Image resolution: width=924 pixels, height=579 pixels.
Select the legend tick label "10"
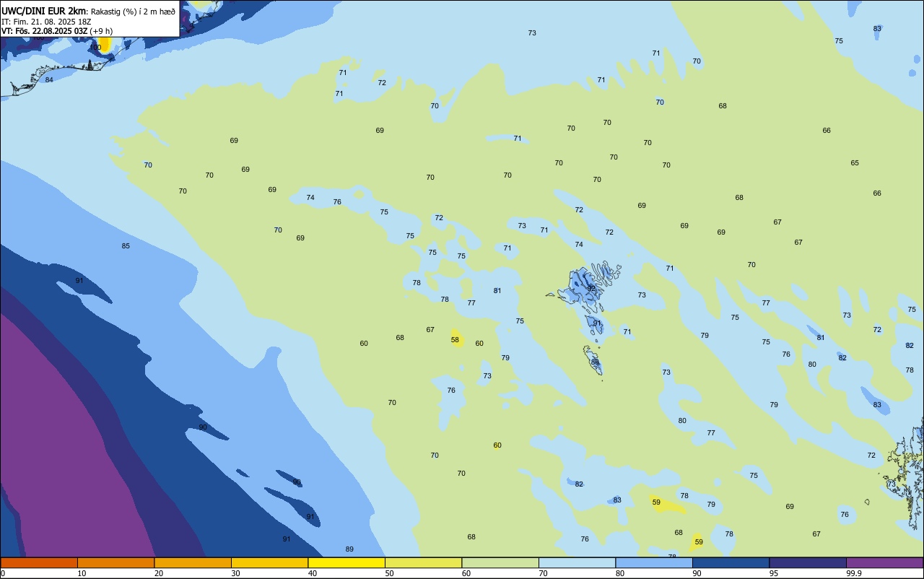tap(82, 573)
